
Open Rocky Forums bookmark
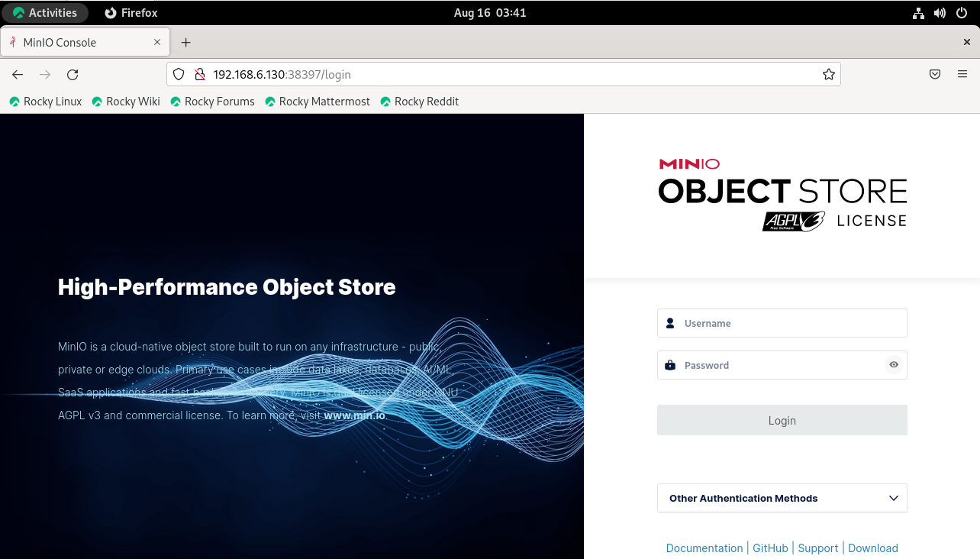[212, 102]
